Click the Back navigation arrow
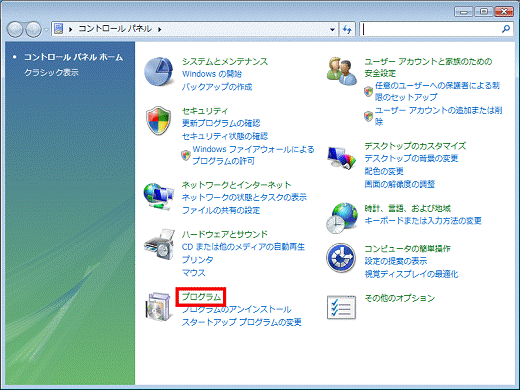This screenshot has height=390, width=520. pos(15,29)
